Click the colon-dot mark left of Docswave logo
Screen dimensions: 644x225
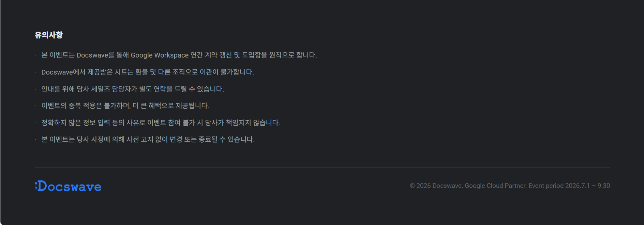click(x=36, y=186)
